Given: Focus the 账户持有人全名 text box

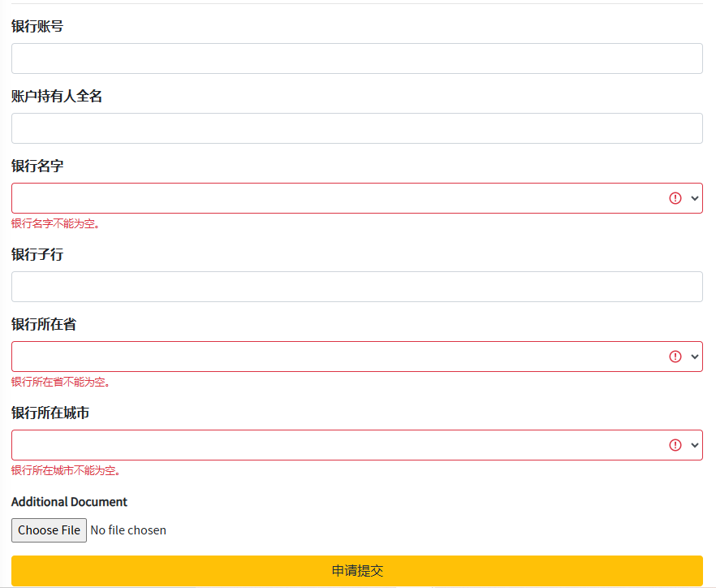Looking at the screenshot, I should click(356, 128).
